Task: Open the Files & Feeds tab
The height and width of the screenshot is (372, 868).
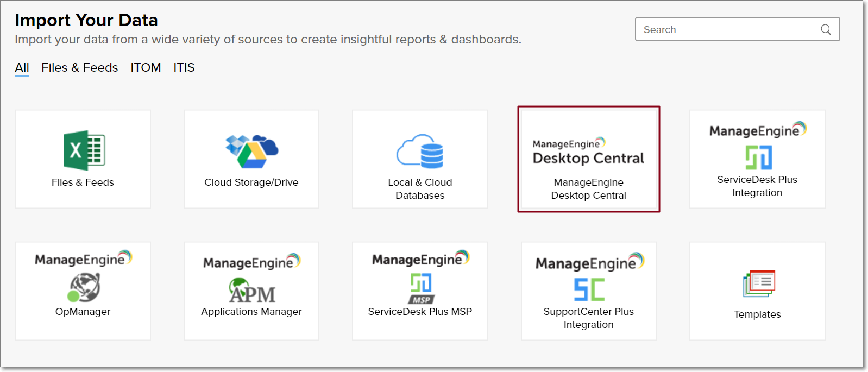Action: point(80,68)
